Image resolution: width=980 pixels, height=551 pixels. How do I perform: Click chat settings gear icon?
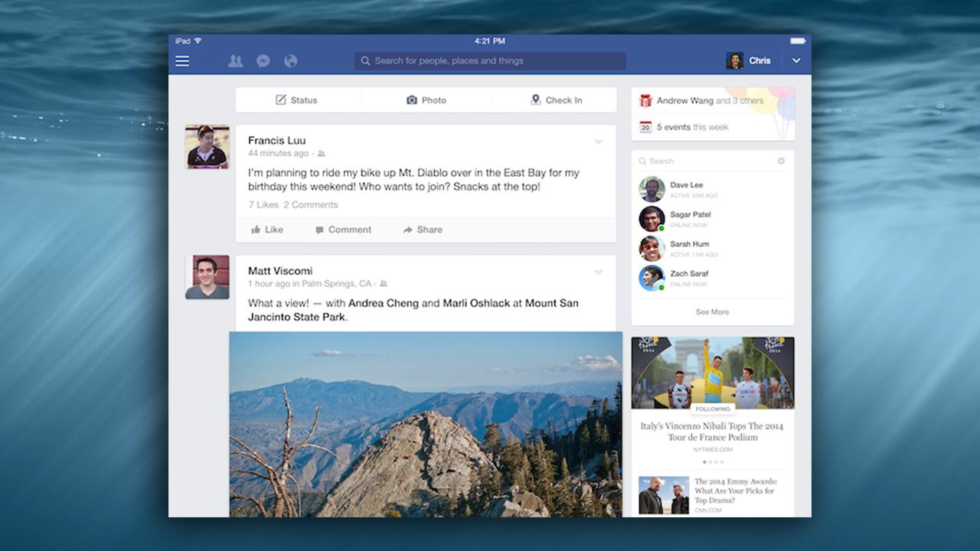(x=781, y=161)
